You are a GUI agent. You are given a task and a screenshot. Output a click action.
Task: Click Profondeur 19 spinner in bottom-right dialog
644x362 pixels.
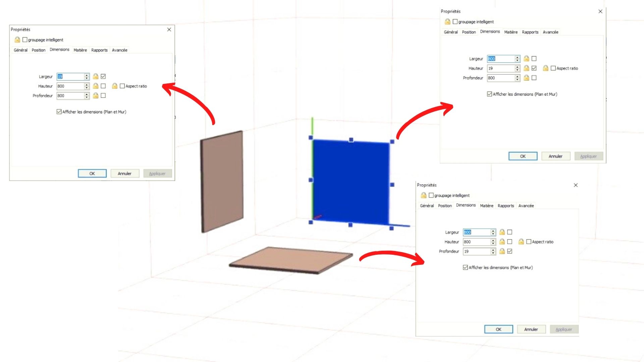493,251
